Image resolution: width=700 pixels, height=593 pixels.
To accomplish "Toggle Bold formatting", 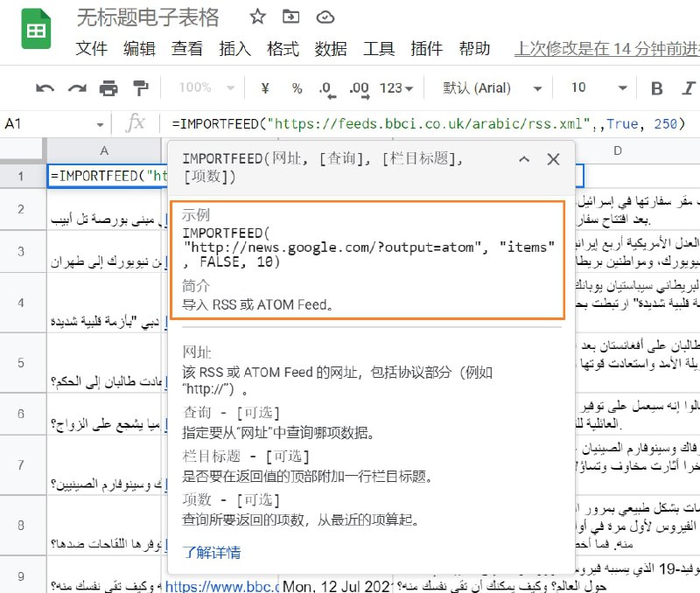I will click(656, 88).
